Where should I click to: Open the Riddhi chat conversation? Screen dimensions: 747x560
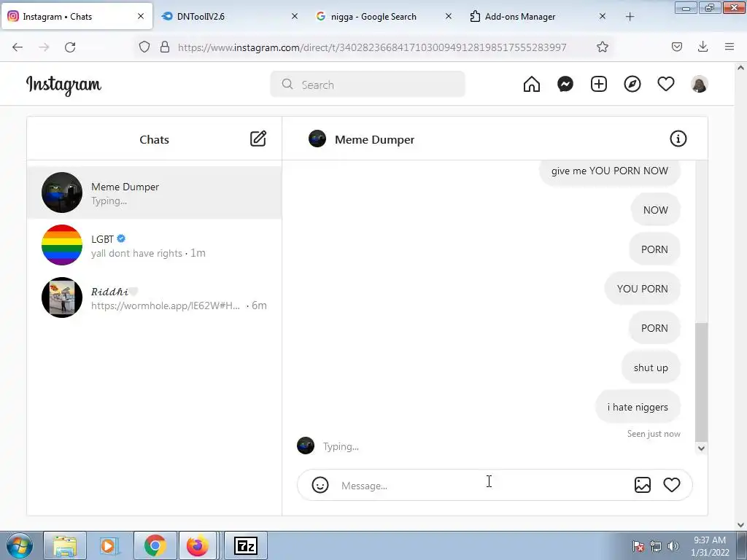pyautogui.click(x=155, y=297)
